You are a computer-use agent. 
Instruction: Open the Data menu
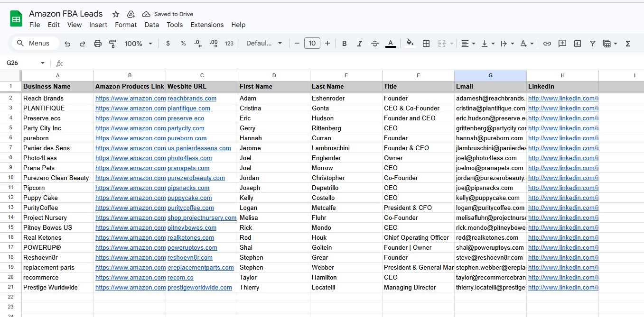(152, 25)
